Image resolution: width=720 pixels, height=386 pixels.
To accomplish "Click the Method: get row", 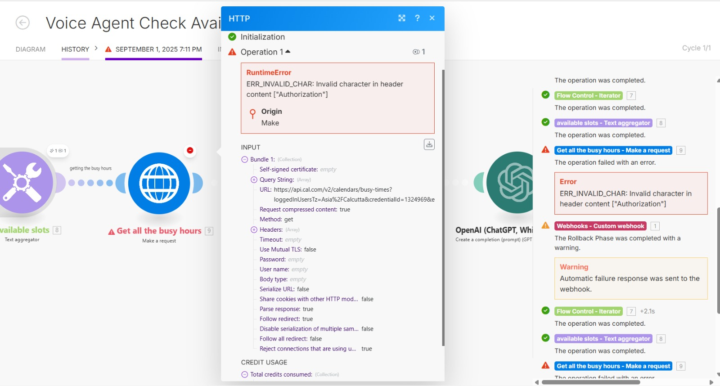I will pos(276,219).
